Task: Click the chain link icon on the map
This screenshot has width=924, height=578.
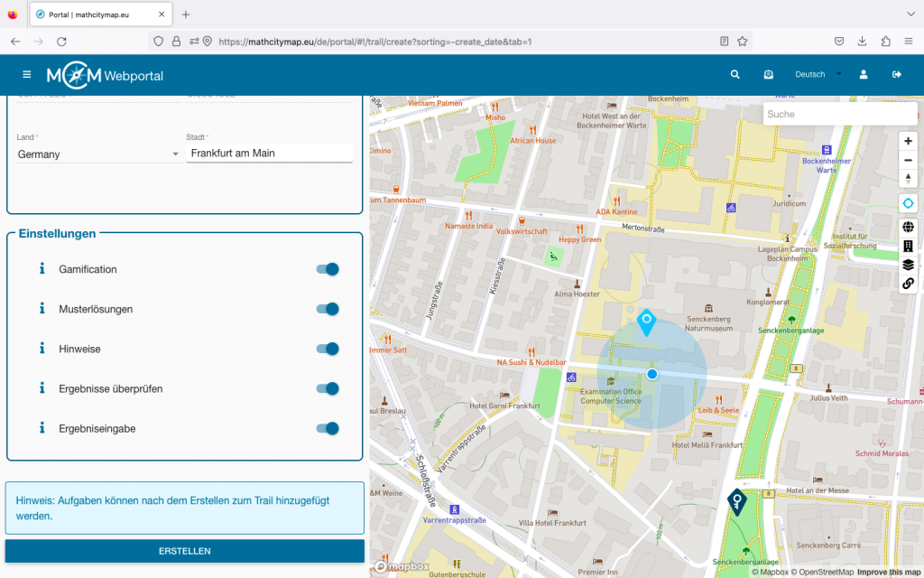Action: 908,284
